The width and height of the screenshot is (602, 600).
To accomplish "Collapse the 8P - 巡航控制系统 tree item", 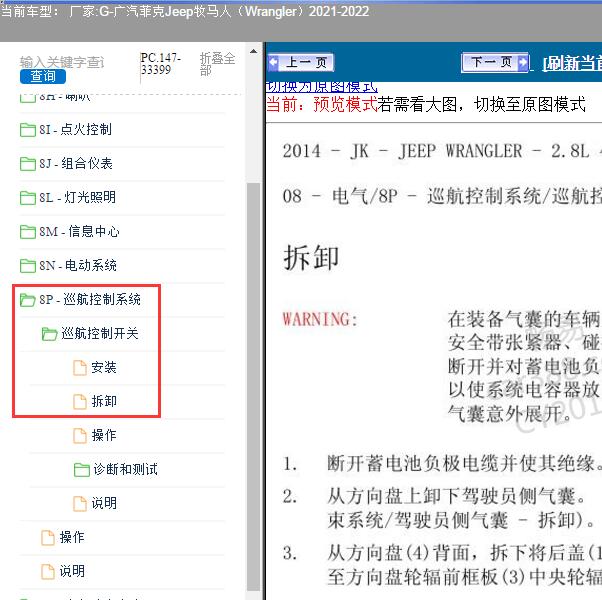I will pyautogui.click(x=90, y=299).
